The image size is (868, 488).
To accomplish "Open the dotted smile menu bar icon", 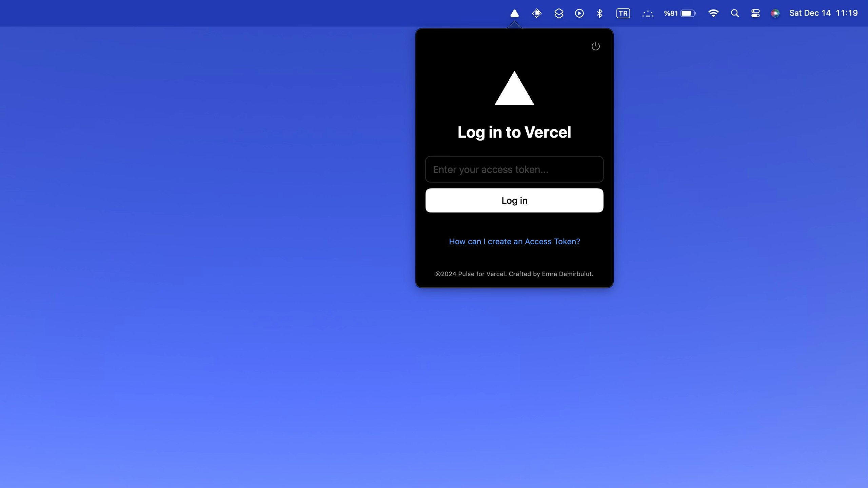I will [648, 14].
